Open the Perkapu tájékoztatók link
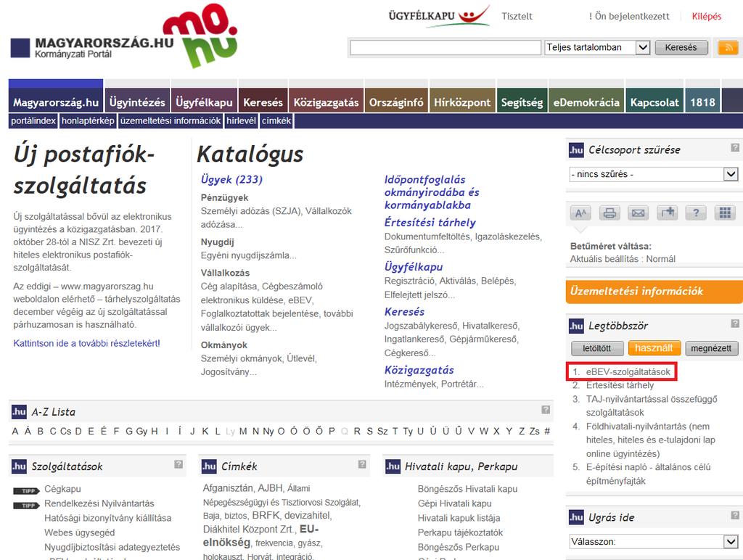This screenshot has height=560, width=743. coord(461,532)
